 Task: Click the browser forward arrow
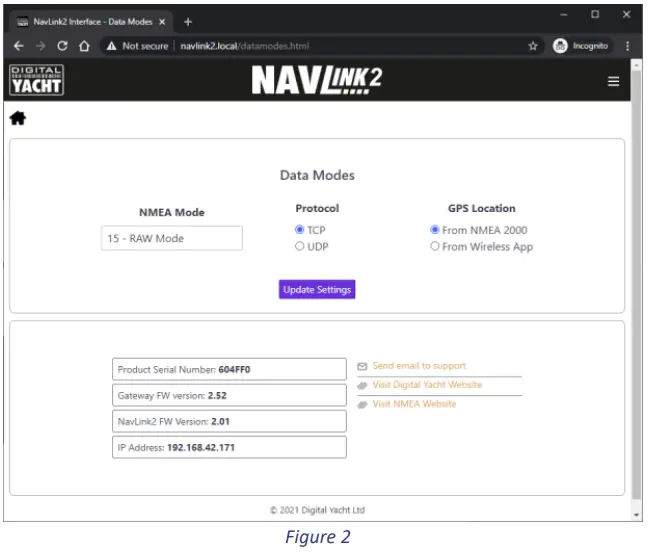click(40, 46)
